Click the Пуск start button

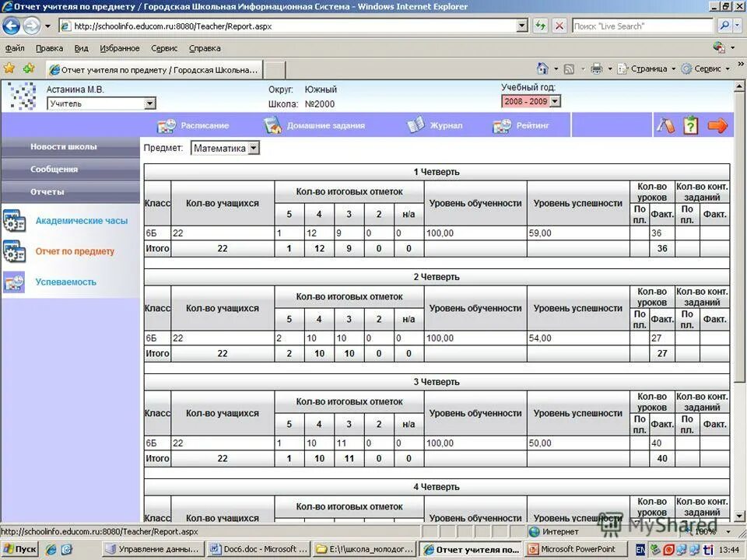point(19,549)
